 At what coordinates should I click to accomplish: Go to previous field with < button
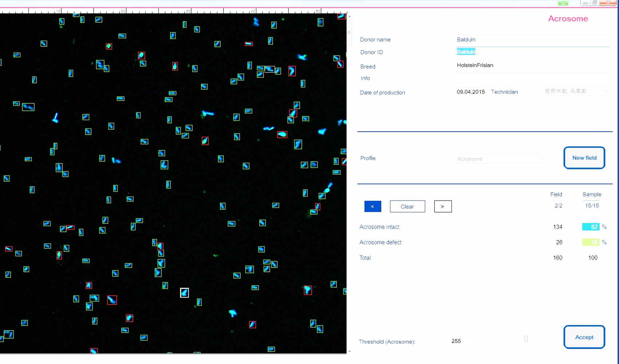click(372, 206)
